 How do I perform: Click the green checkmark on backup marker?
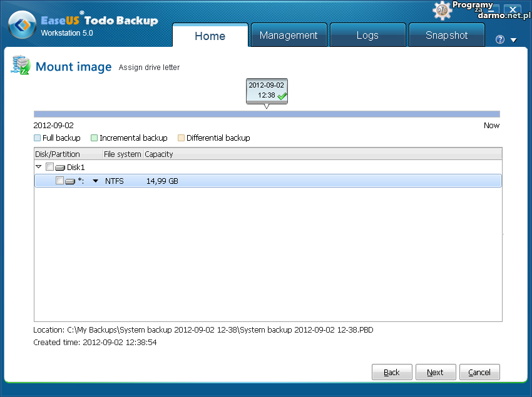click(282, 96)
